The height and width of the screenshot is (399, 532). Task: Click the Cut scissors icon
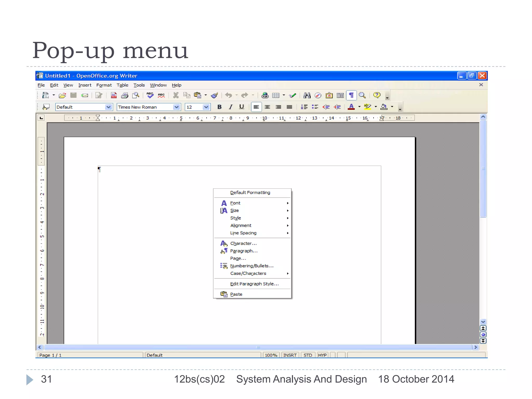tap(176, 95)
